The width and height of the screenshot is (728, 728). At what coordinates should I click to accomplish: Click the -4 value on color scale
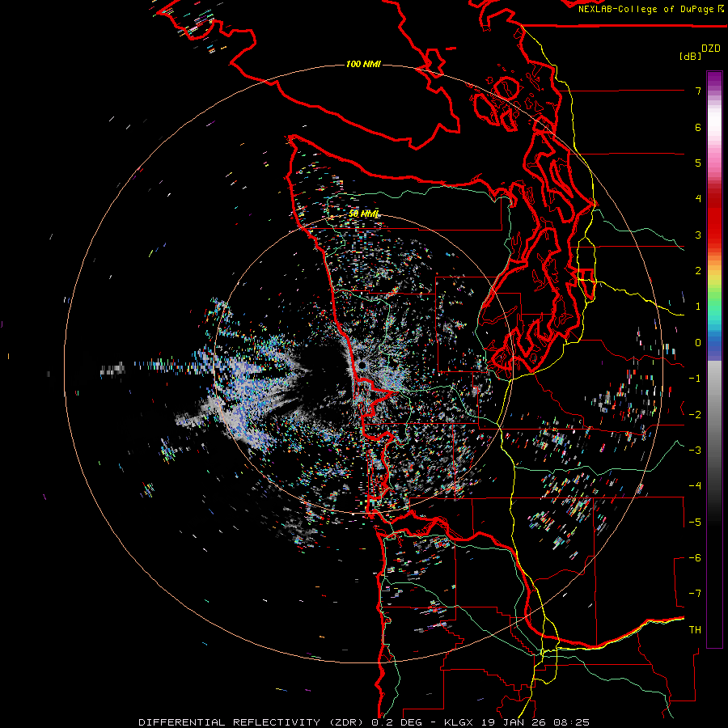point(695,485)
